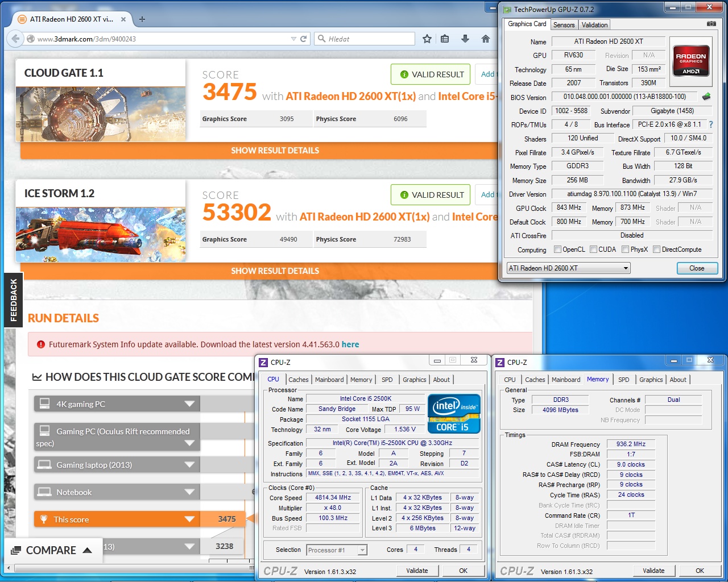Expand the Gaming laptop (2013) row

[190, 464]
